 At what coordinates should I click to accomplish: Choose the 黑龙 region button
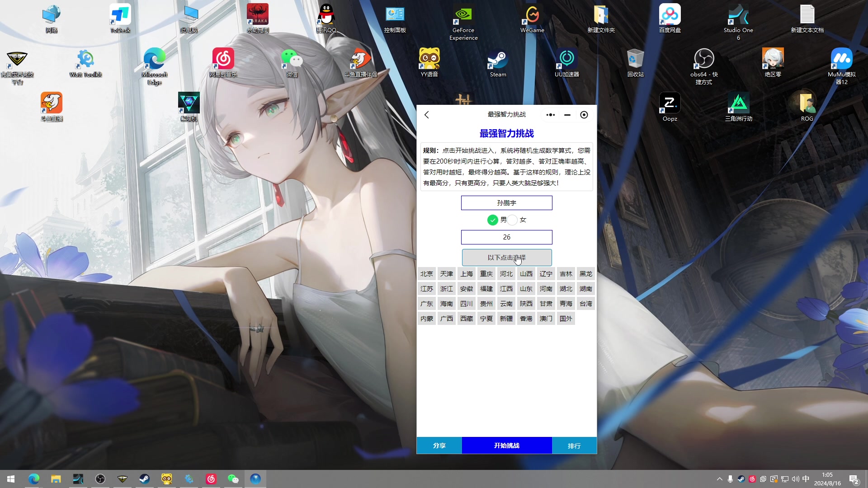[586, 274]
